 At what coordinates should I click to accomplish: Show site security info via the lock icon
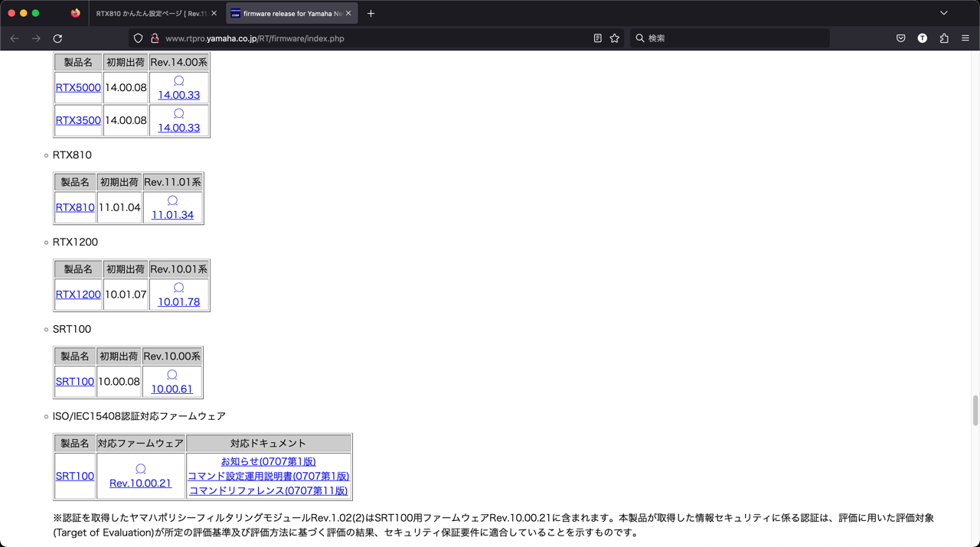click(x=155, y=38)
